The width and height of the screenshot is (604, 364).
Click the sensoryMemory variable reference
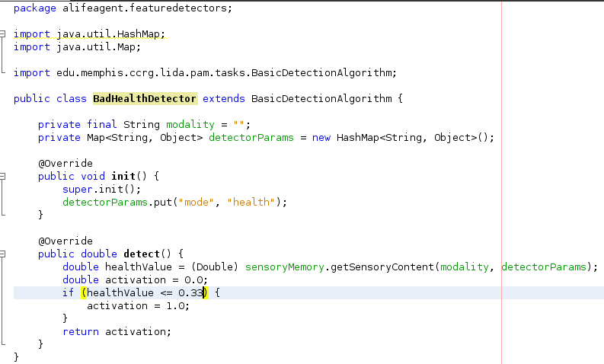[285, 267]
